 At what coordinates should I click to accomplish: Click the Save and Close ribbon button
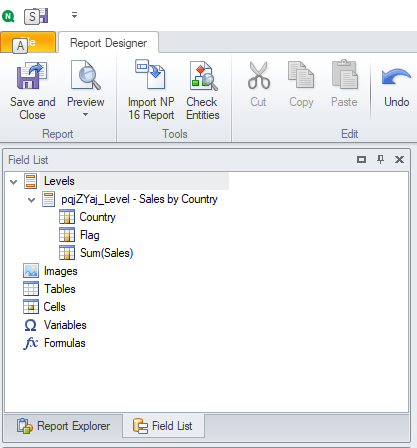coord(32,91)
